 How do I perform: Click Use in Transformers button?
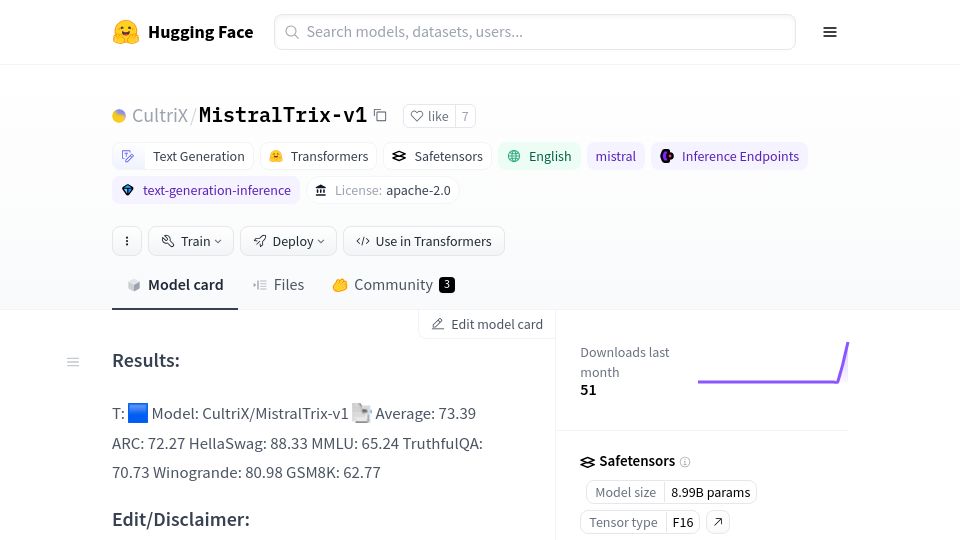point(424,241)
